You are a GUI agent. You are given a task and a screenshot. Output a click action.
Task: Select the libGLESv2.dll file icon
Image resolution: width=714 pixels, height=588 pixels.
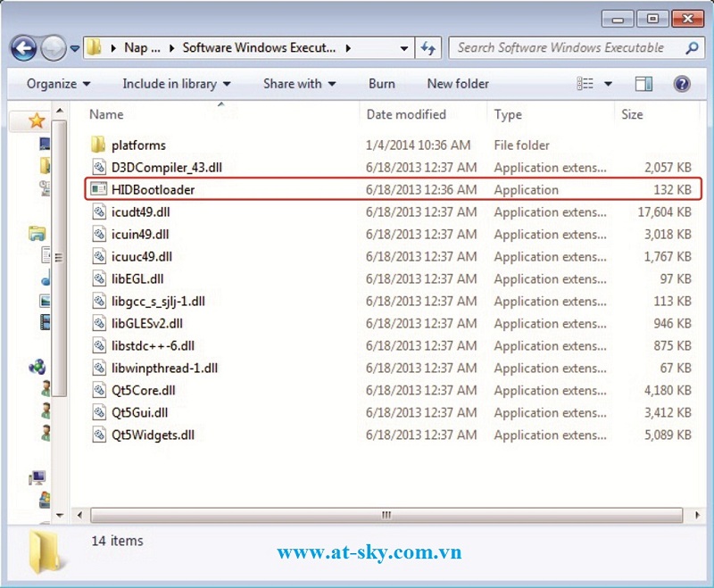[x=99, y=323]
